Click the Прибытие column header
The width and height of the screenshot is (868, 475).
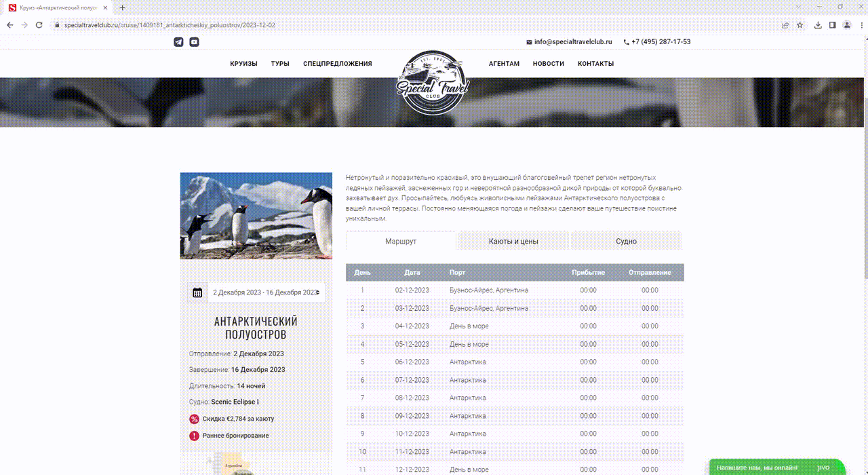588,273
